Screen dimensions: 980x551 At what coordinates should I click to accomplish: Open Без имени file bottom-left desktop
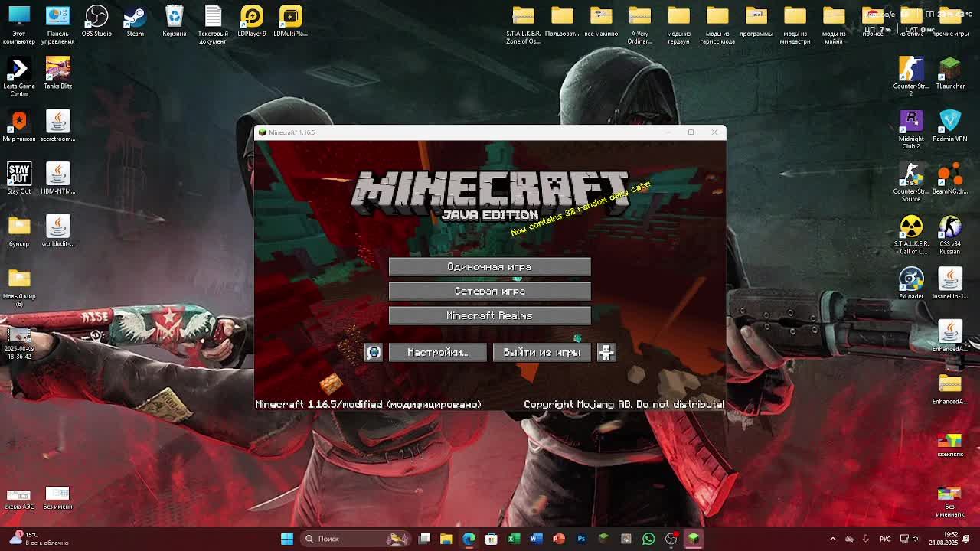(x=57, y=499)
